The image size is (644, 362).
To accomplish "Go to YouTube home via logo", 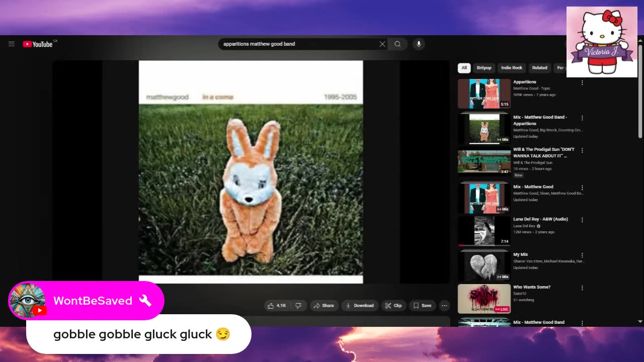I will pyautogui.click(x=38, y=44).
